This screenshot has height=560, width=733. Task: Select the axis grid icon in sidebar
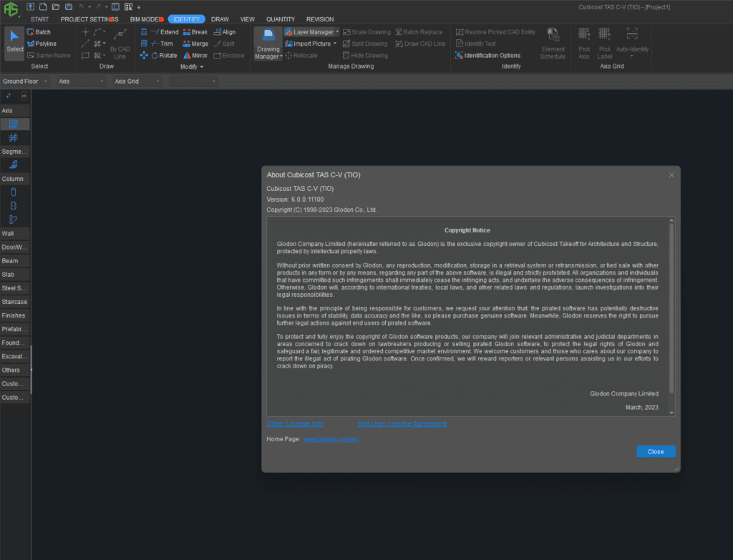(14, 124)
